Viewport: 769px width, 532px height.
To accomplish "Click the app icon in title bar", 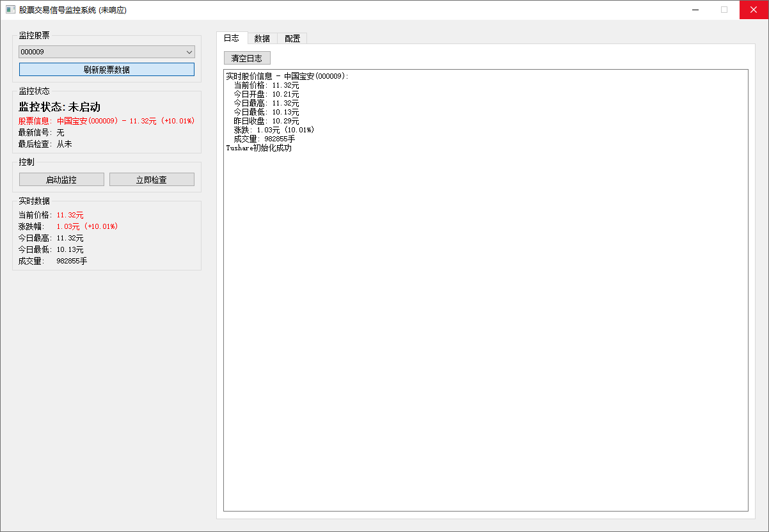I will tap(10, 10).
